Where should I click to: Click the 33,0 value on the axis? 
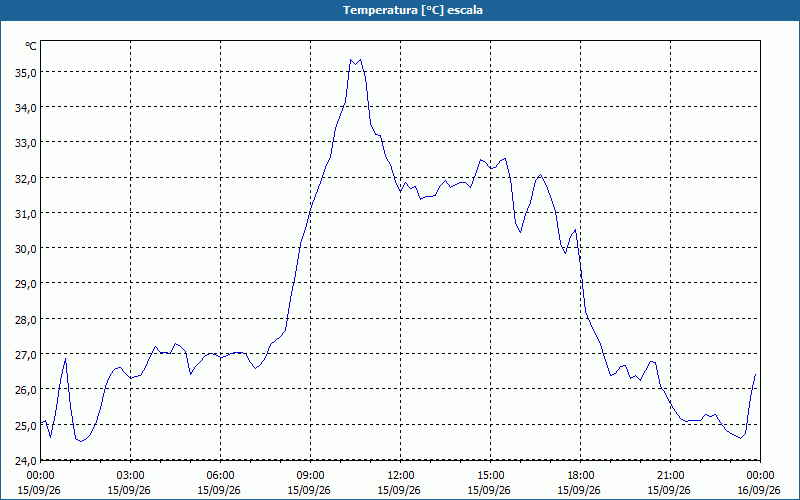pyautogui.click(x=26, y=143)
